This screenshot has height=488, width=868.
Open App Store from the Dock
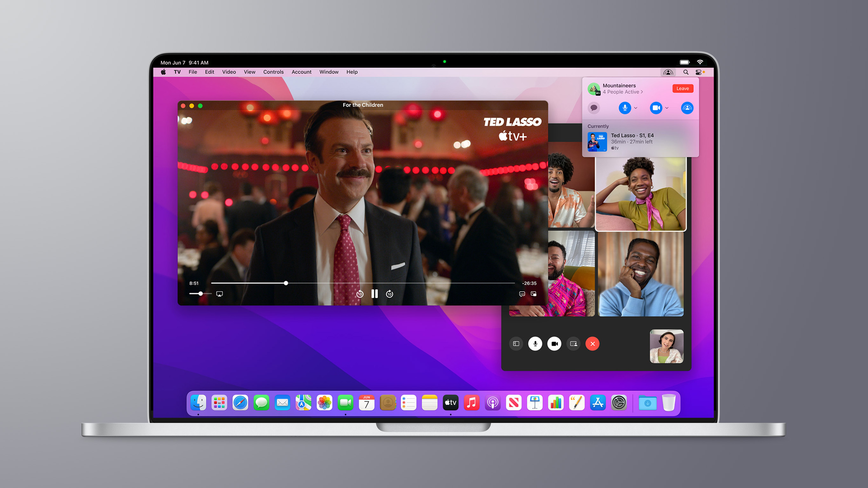(598, 403)
